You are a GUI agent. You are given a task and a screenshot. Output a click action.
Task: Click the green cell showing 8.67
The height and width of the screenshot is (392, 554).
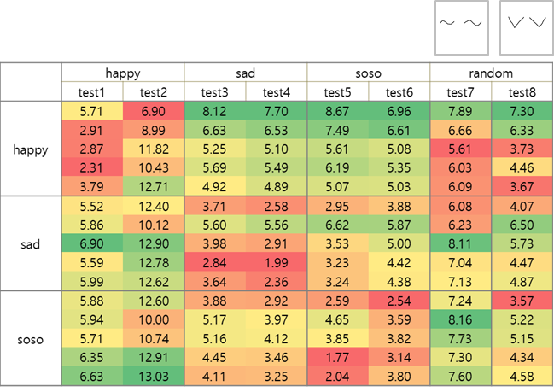tap(338, 111)
